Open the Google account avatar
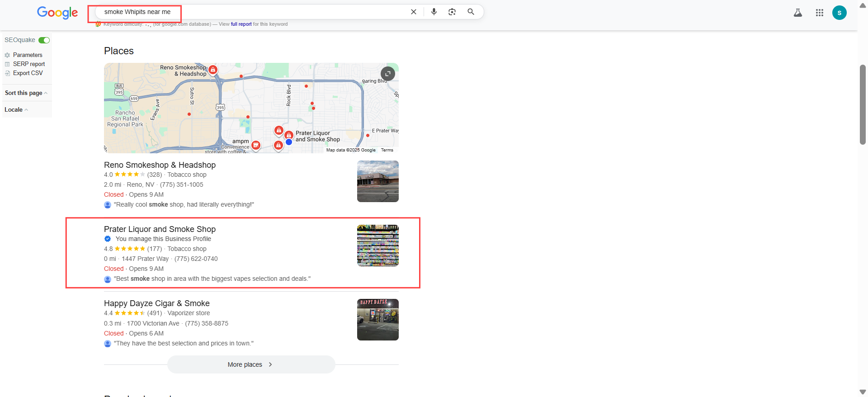868x397 pixels. pyautogui.click(x=839, y=13)
